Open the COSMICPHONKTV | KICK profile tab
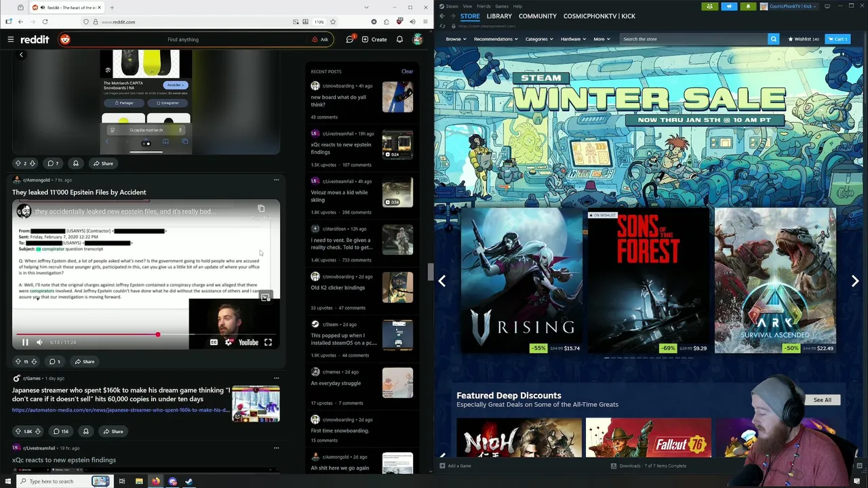Viewport: 868px width, 488px height. point(599,16)
